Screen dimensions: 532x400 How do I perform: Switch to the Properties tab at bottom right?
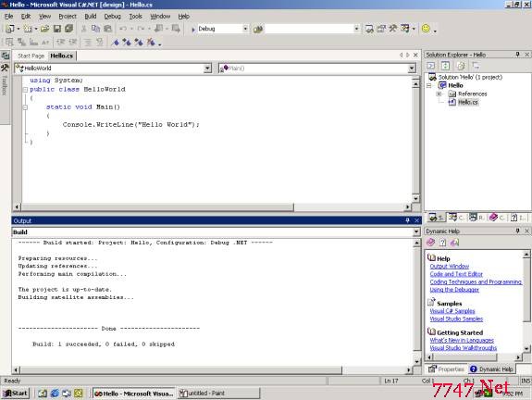[x=446, y=369]
